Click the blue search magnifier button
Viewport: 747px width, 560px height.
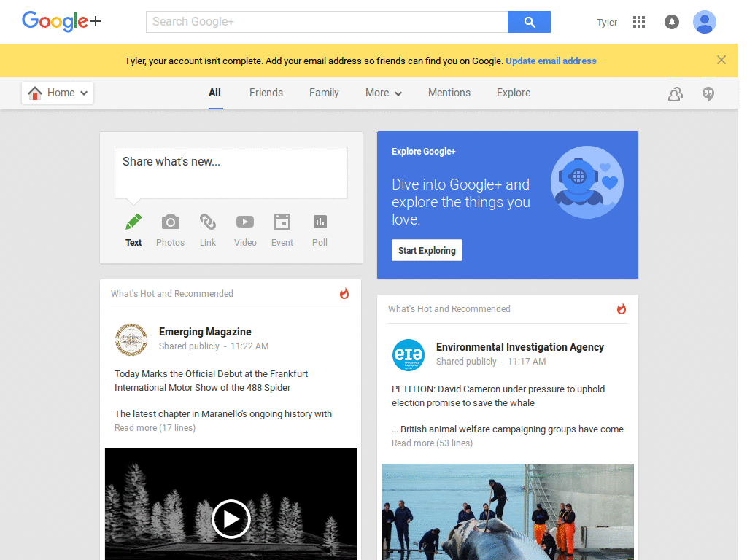pyautogui.click(x=530, y=22)
